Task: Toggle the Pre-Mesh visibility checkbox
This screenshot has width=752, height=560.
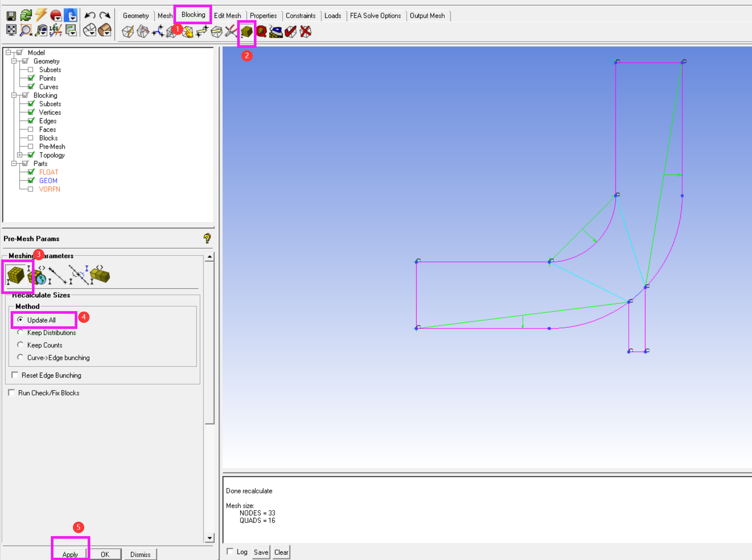Action: 31,146
